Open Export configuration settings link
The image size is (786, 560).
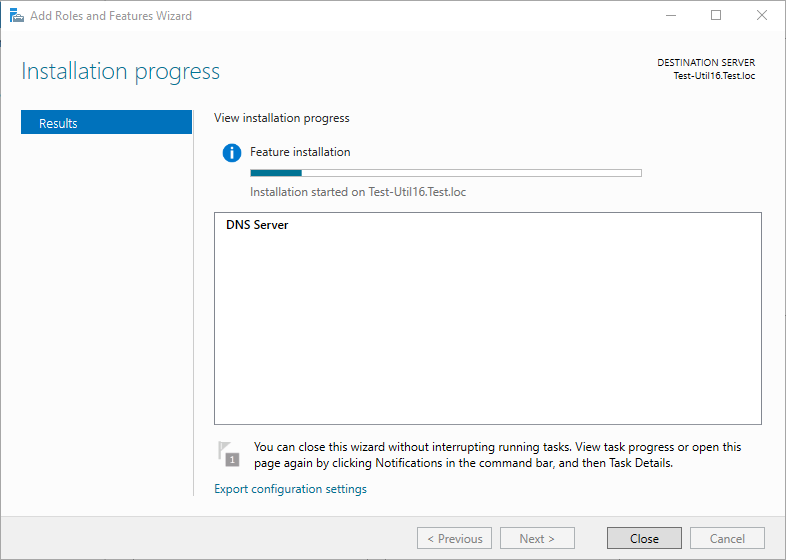[x=290, y=489]
